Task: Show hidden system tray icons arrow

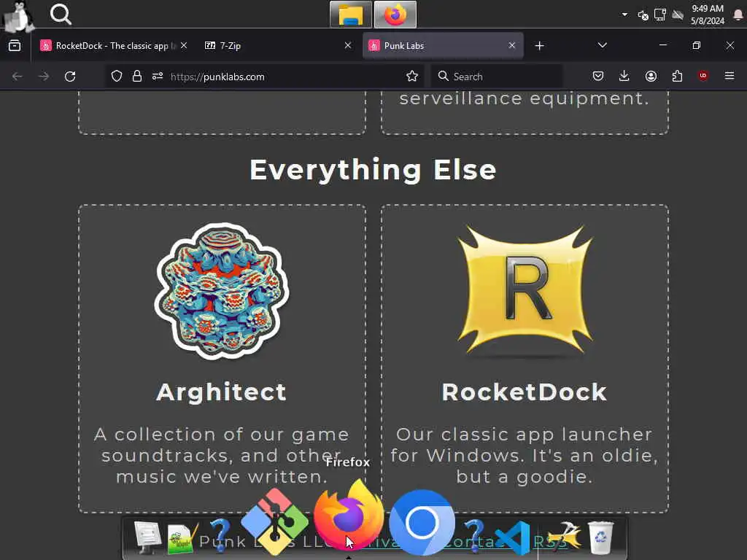Action: (x=624, y=15)
